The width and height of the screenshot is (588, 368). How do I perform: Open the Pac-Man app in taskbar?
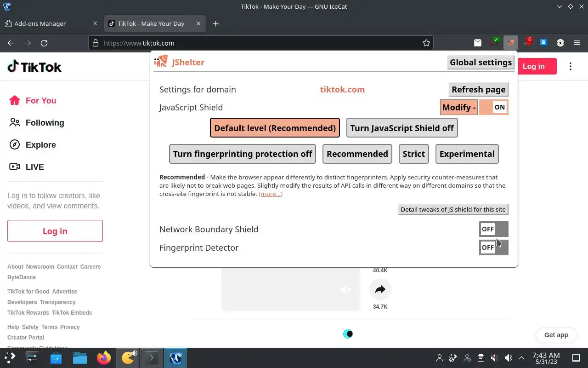[x=128, y=357]
